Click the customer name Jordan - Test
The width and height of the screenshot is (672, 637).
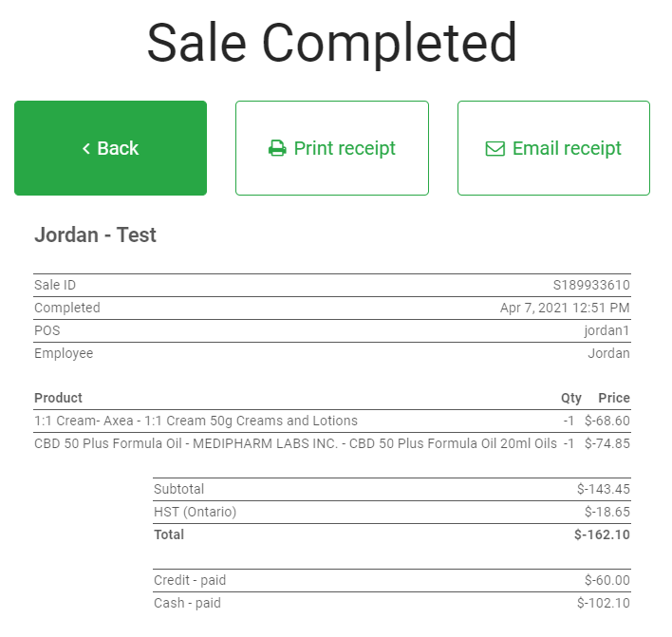(x=95, y=235)
